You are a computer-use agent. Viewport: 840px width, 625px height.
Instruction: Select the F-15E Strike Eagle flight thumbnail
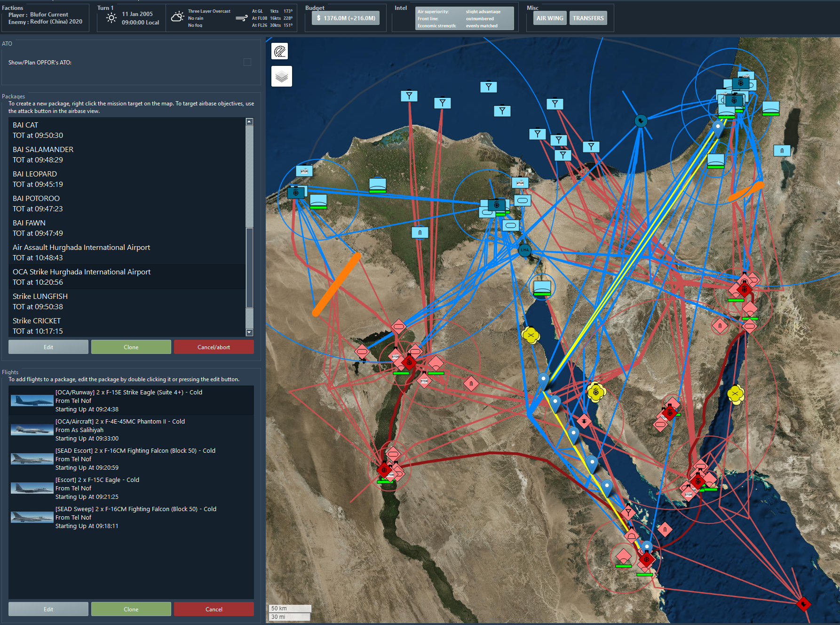pos(32,401)
